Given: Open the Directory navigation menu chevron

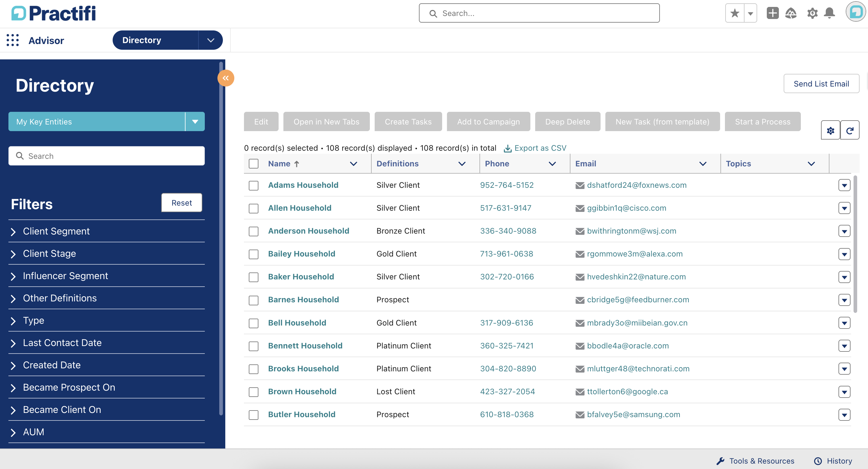Looking at the screenshot, I should tap(211, 40).
